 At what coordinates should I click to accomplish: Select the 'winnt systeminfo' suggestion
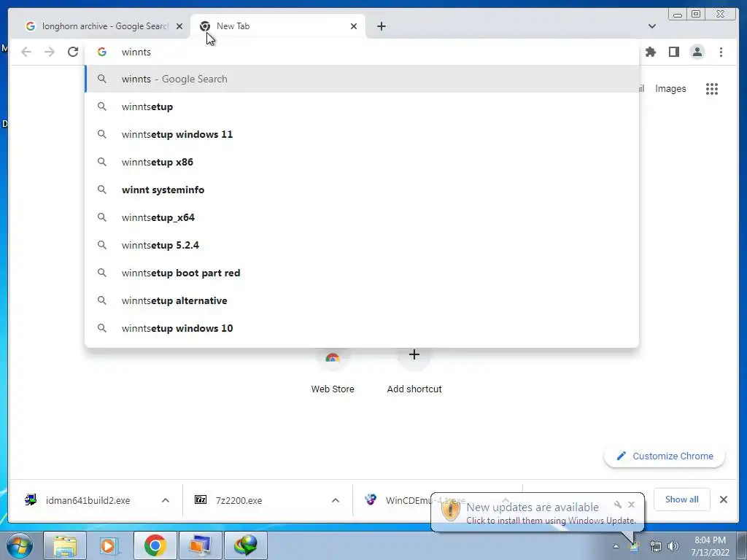coord(362,190)
